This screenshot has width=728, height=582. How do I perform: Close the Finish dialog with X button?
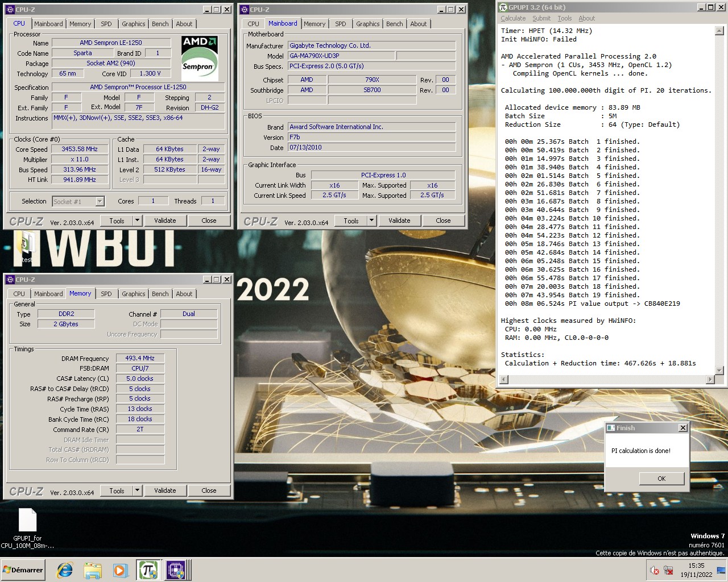(683, 428)
